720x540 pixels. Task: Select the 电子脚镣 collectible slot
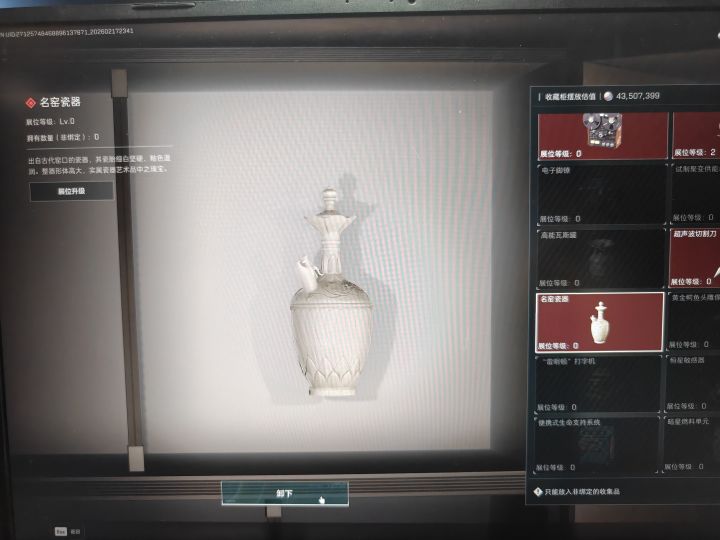click(x=602, y=194)
